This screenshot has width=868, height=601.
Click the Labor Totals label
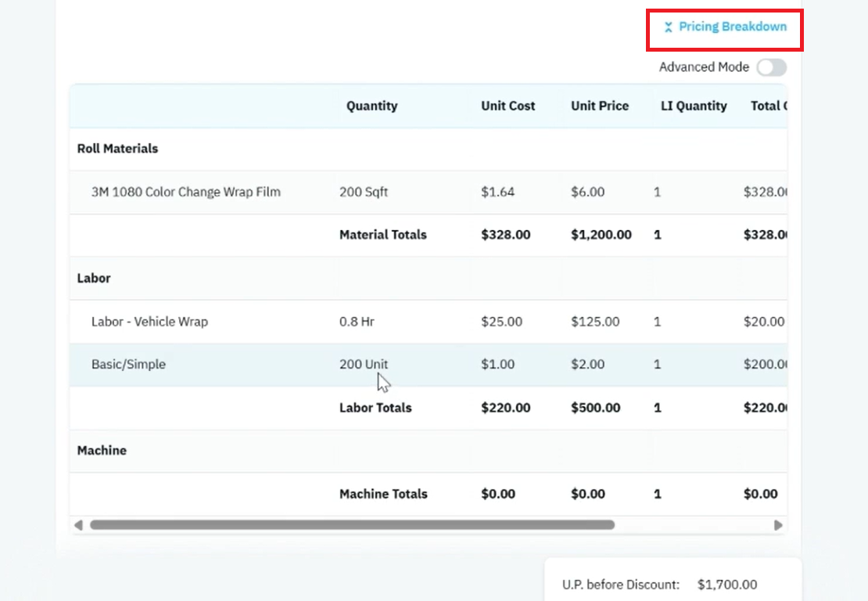tap(375, 408)
